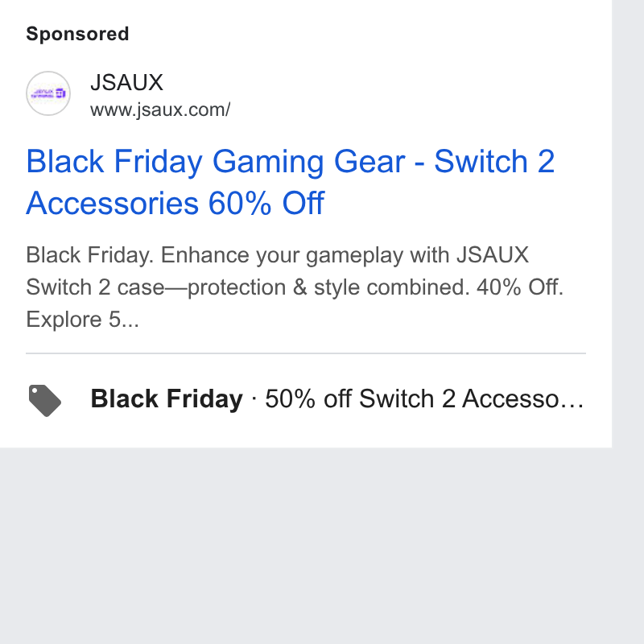Open the Black Friday Gaming Gear headline link
The image size is (644, 644).
[x=291, y=182]
